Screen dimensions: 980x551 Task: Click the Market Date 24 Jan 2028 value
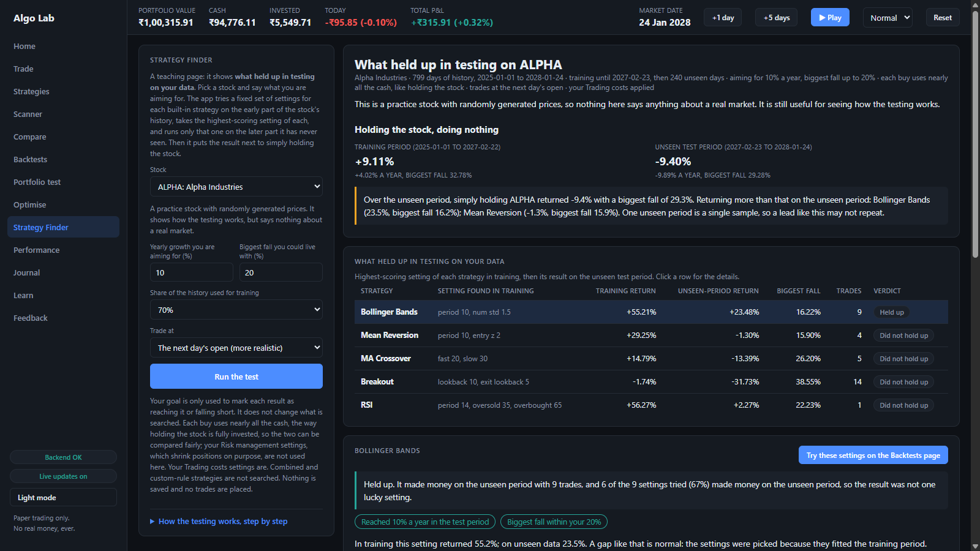point(665,23)
